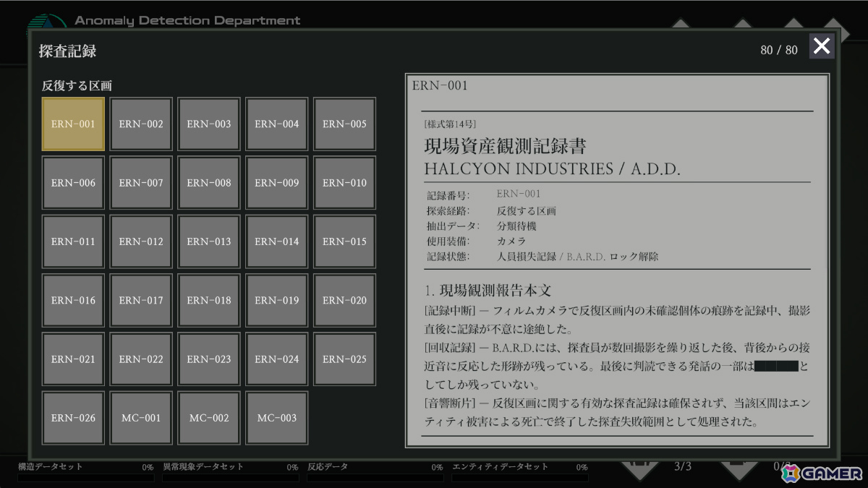Open record ERN-021
Viewport: 868px width, 488px height.
point(73,359)
